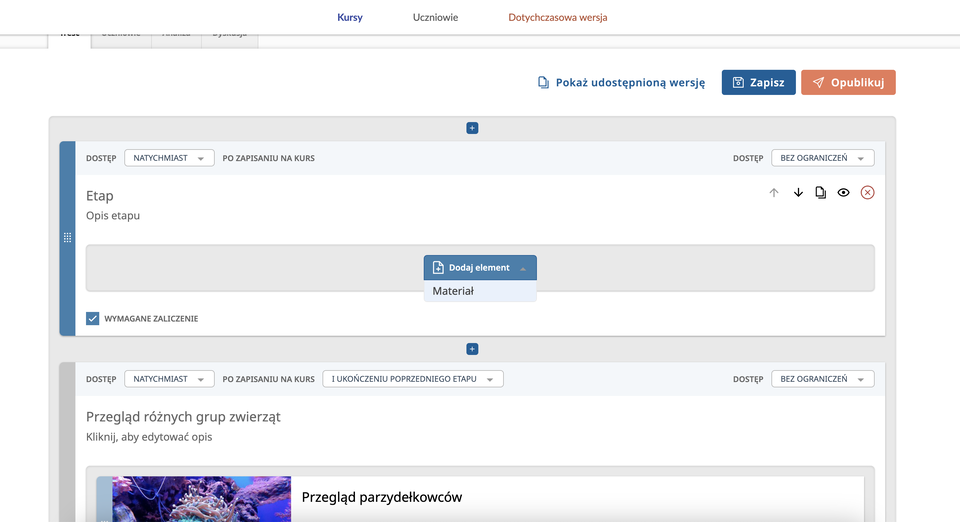
Task: Open Natychmiast dropdown in Etap stage
Action: [169, 158]
